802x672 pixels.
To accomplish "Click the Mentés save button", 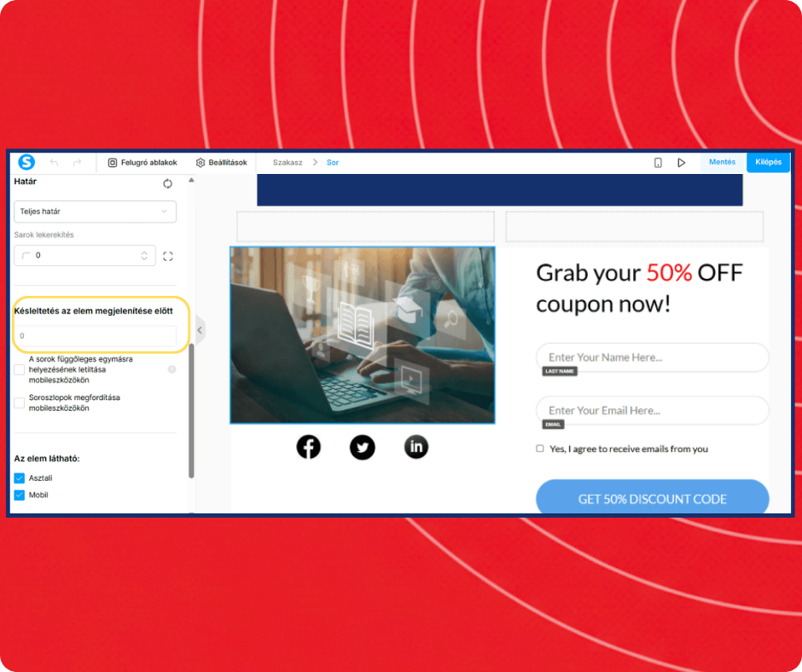I will pyautogui.click(x=722, y=162).
